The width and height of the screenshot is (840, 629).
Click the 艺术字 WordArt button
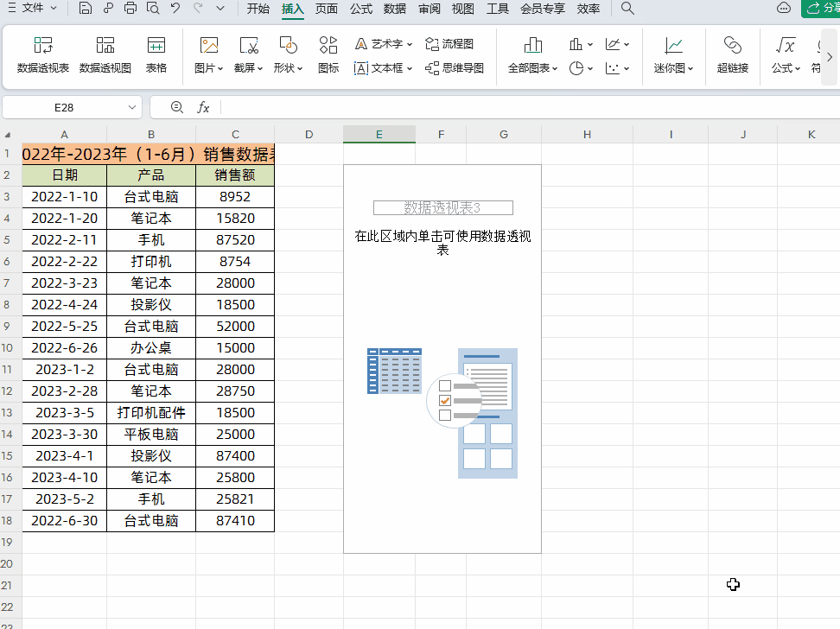click(383, 44)
